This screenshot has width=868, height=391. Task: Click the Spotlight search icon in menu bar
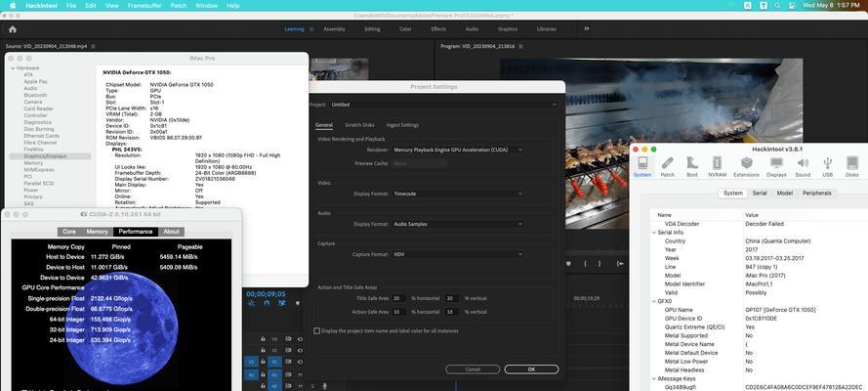778,6
